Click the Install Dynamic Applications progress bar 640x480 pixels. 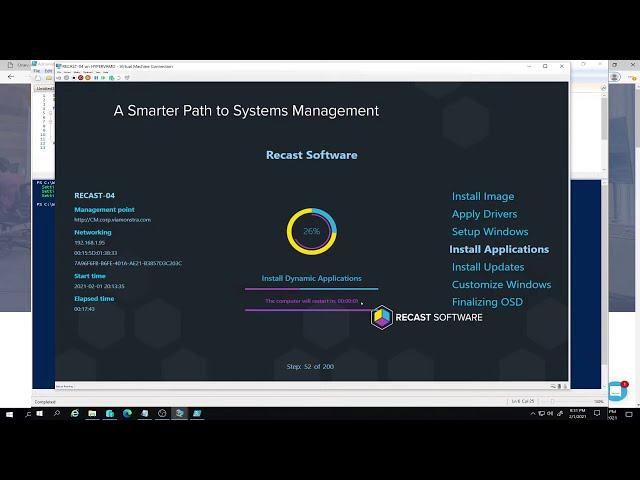[311, 289]
